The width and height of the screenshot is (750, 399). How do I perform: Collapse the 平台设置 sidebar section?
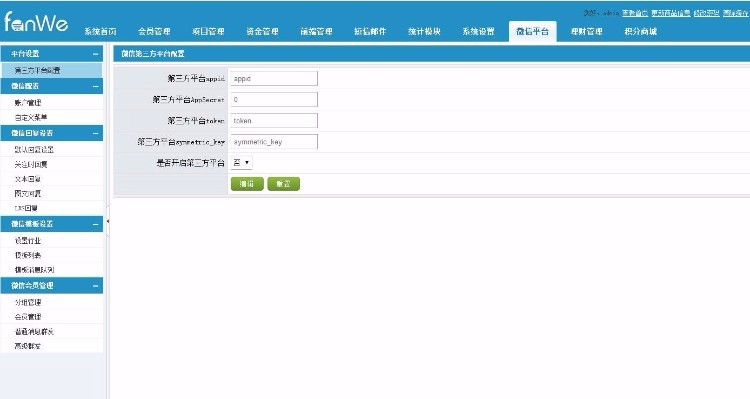point(96,54)
